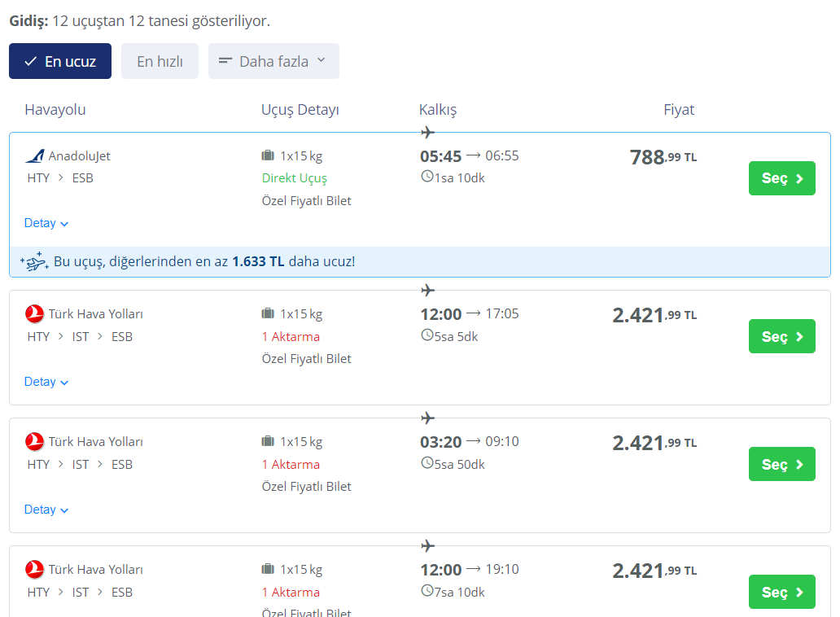The width and height of the screenshot is (840, 617).
Task: Click the Havayolu column header
Action: (x=55, y=110)
